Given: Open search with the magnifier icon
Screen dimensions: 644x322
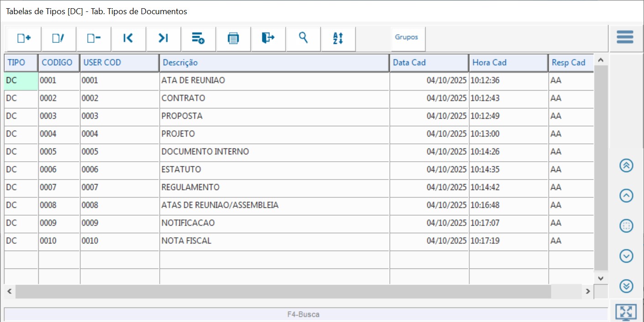Looking at the screenshot, I should point(303,38).
